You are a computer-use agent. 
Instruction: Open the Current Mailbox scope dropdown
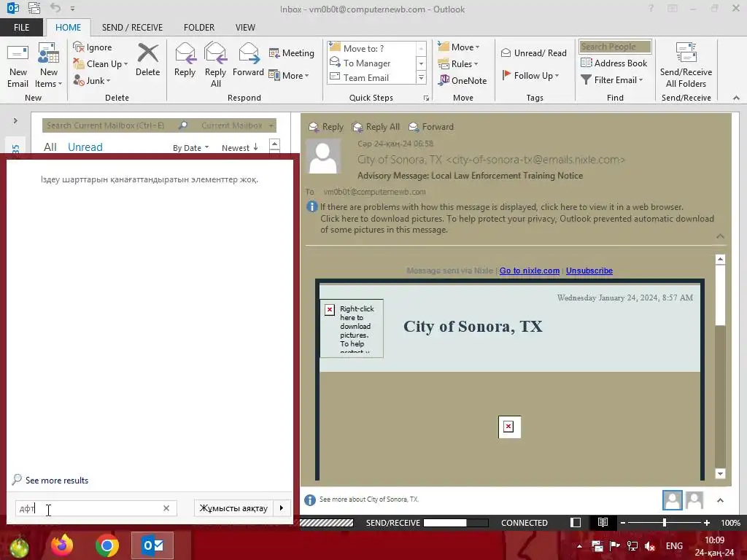pyautogui.click(x=237, y=125)
